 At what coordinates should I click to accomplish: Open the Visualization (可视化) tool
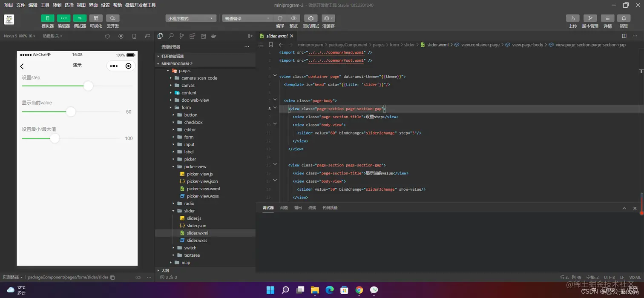(x=96, y=18)
